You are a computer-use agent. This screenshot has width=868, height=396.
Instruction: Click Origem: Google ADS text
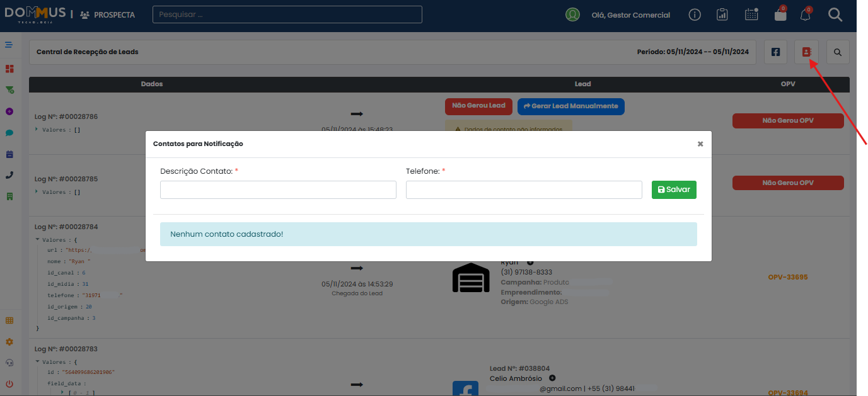535,302
